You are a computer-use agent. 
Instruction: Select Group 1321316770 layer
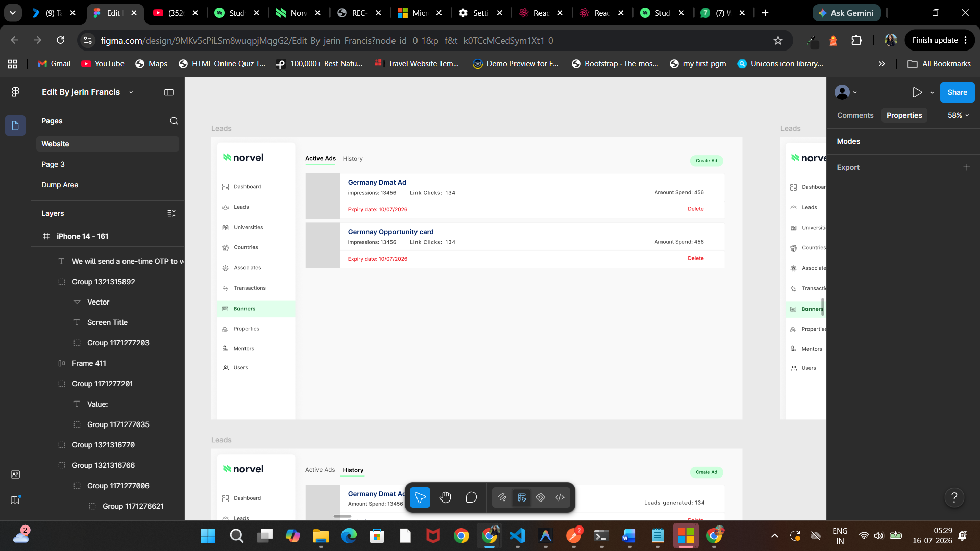pos(103,445)
